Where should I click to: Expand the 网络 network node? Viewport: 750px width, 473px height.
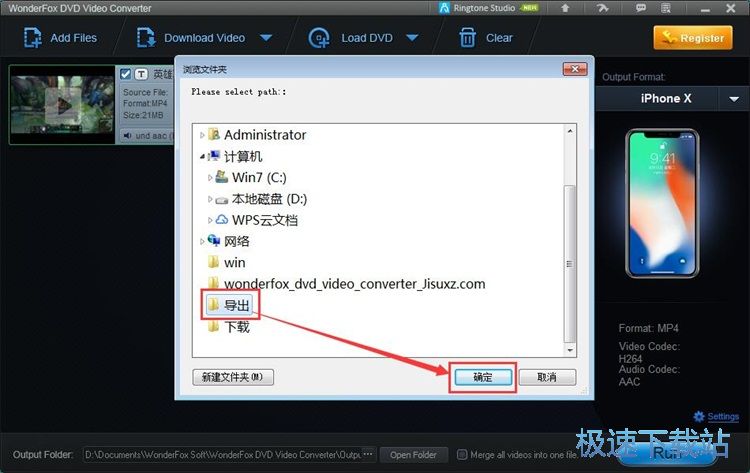tap(202, 241)
